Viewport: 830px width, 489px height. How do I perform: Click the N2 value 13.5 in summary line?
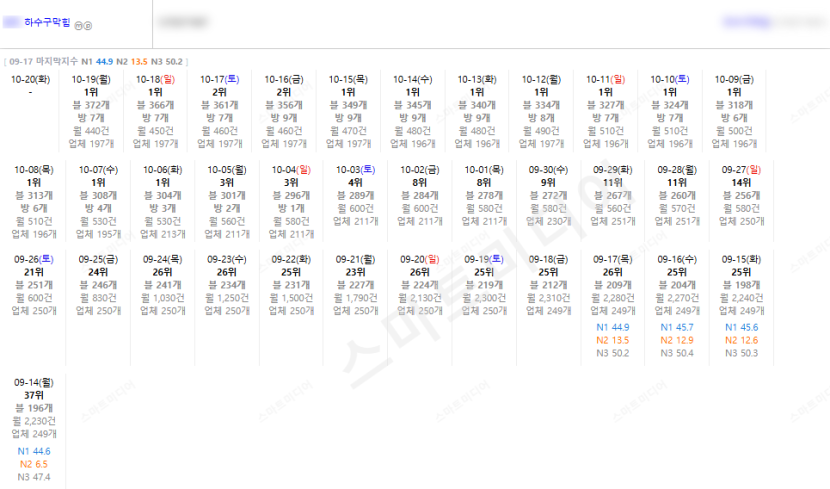click(139, 61)
